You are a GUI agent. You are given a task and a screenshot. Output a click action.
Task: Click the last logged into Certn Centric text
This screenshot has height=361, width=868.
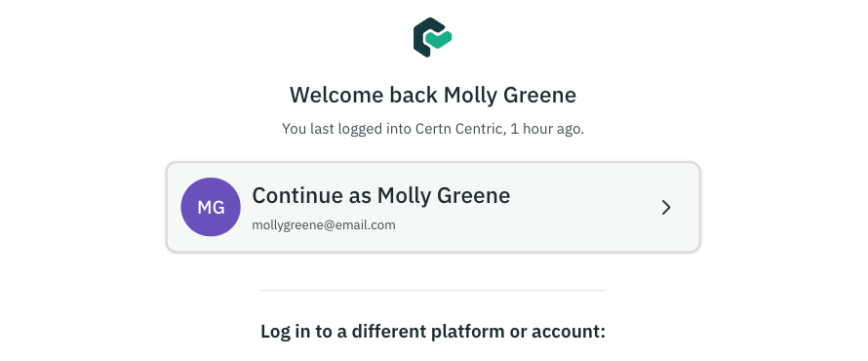click(x=433, y=129)
